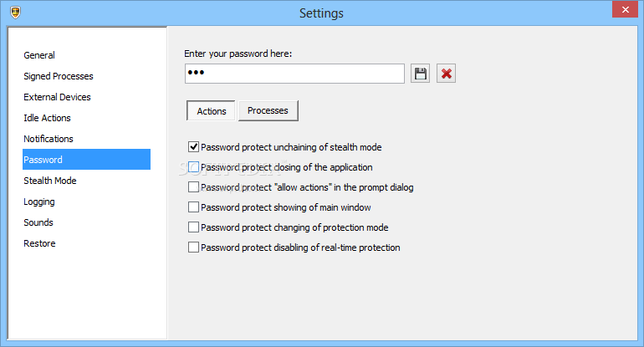Screen dimensions: 644x347
Task: Open the Restore section
Action: [x=39, y=243]
